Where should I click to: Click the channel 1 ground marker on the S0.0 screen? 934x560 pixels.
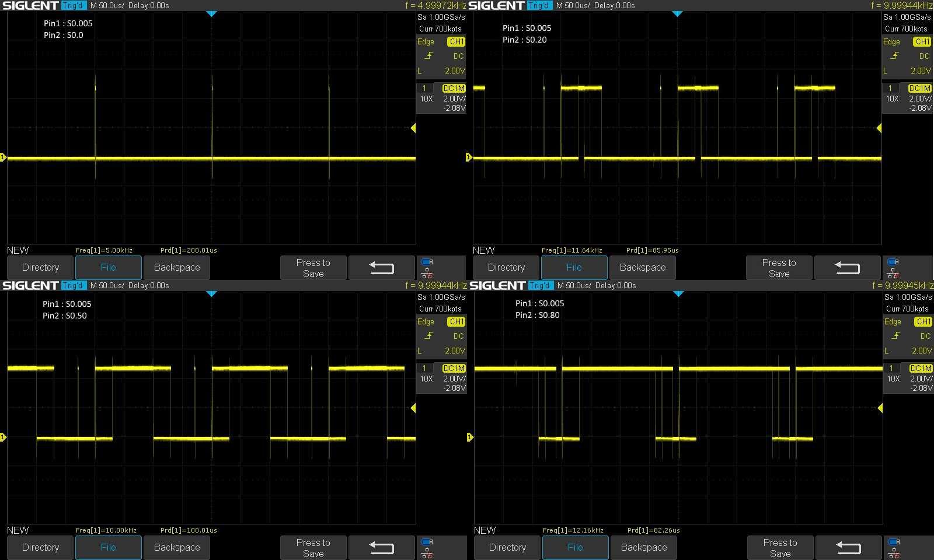point(3,157)
